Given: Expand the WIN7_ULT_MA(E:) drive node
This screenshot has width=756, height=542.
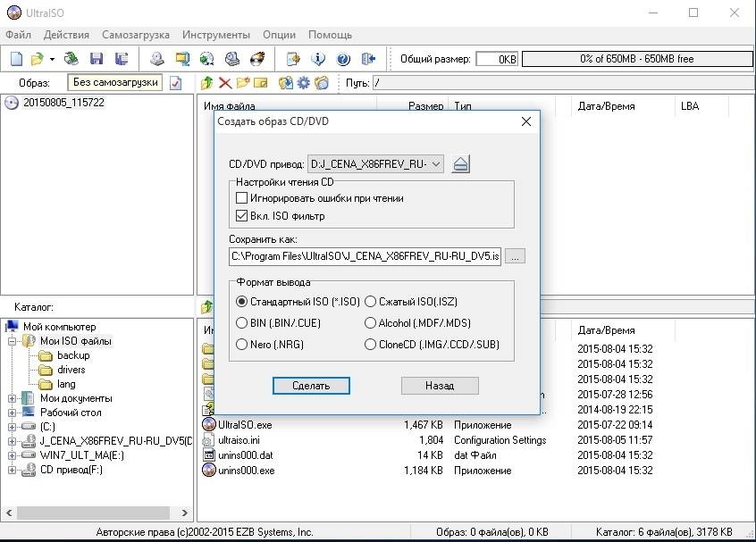Looking at the screenshot, I should [x=12, y=455].
